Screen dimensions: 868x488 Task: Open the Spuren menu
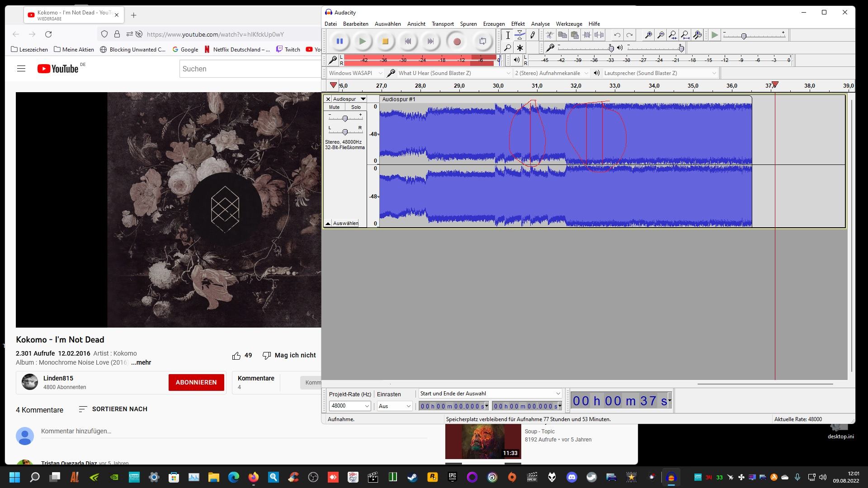coord(468,24)
